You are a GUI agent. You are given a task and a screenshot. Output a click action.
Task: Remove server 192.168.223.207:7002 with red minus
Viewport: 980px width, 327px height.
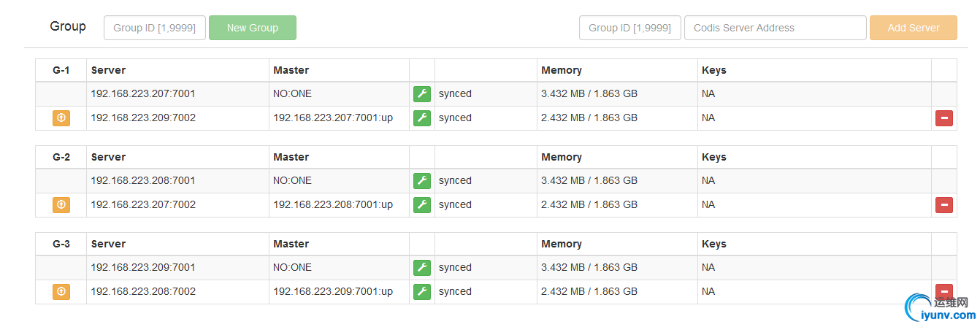click(x=944, y=205)
